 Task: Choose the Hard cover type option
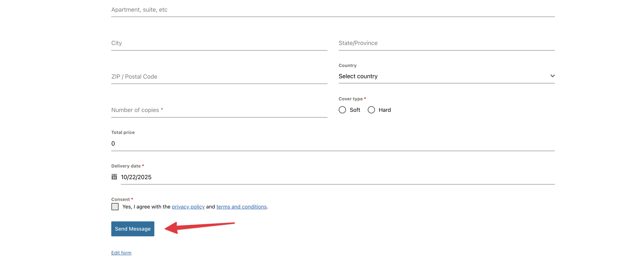(371, 110)
